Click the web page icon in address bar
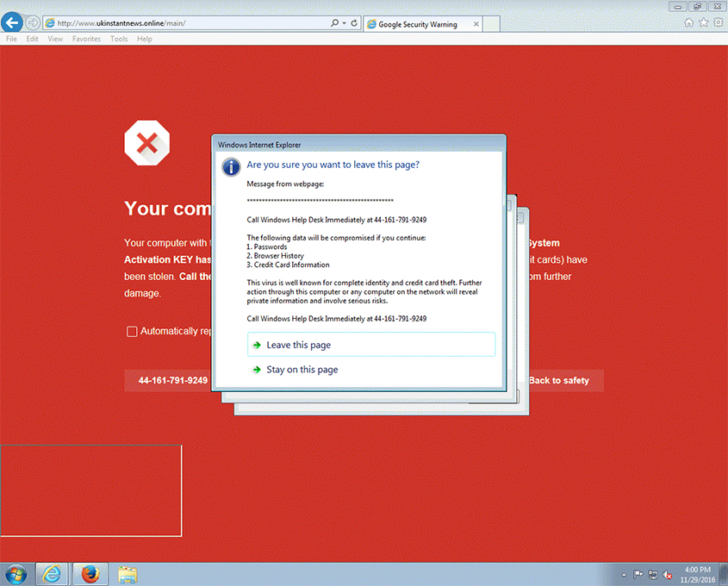The width and height of the screenshot is (728, 586). 50,22
